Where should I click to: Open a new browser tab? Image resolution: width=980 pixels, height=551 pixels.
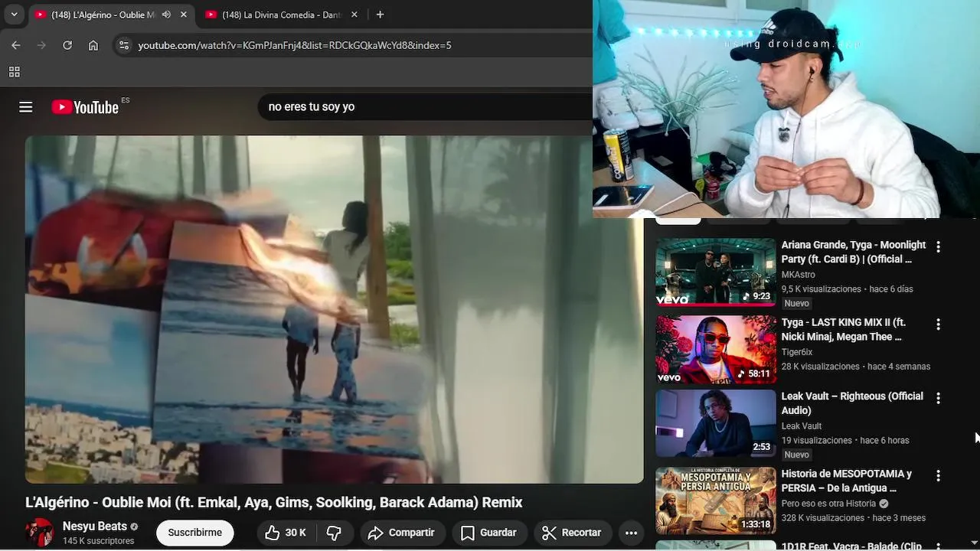point(380,15)
